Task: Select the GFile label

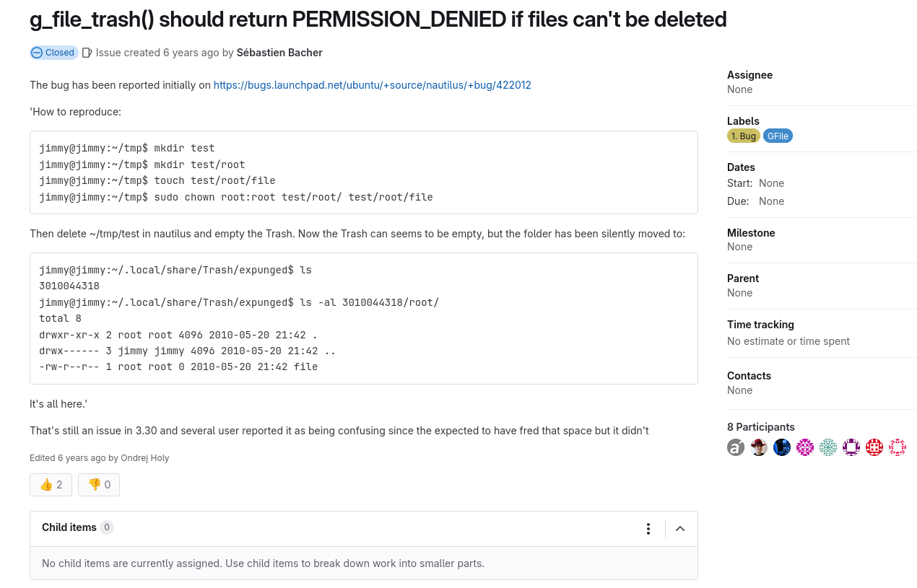Action: click(x=778, y=136)
